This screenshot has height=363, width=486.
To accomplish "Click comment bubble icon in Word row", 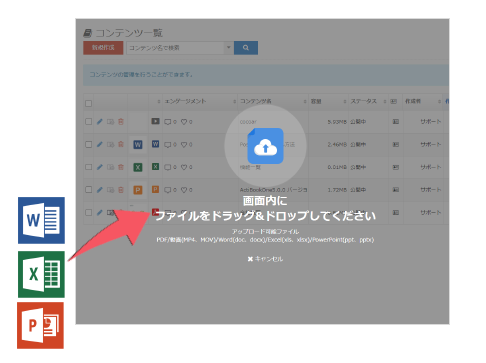I will [168, 145].
